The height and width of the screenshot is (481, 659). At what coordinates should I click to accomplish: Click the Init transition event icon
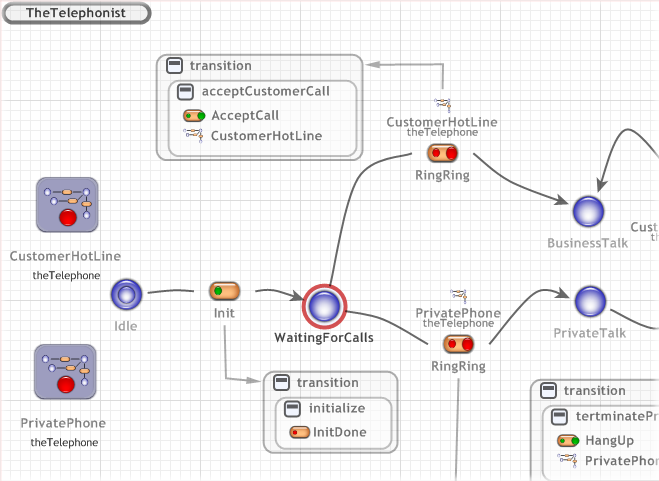(224, 291)
